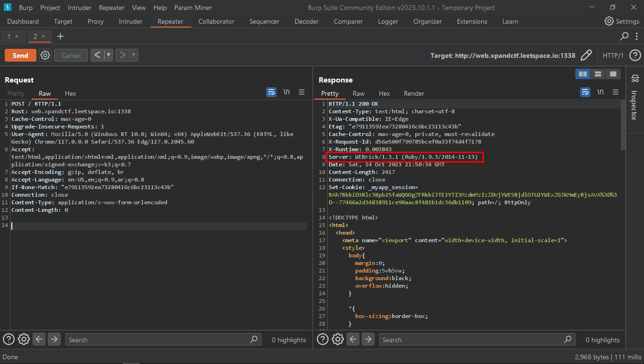Click the Request search input field

click(x=163, y=339)
